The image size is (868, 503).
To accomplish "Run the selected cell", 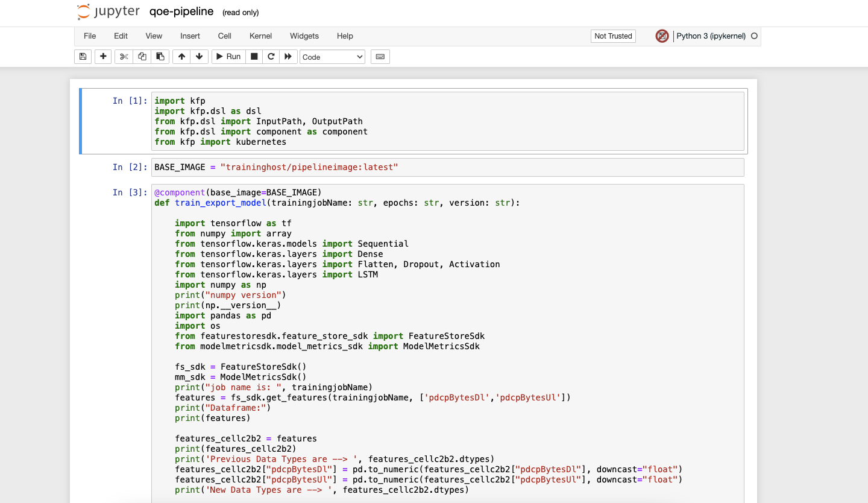I will pyautogui.click(x=228, y=57).
